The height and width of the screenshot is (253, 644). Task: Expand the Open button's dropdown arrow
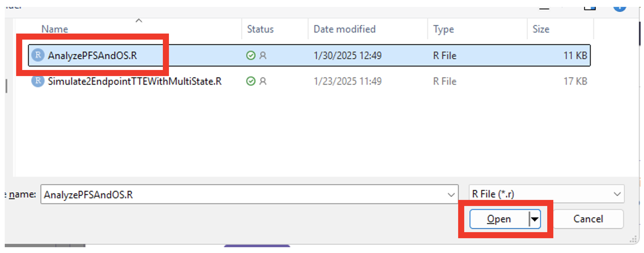pos(535,219)
